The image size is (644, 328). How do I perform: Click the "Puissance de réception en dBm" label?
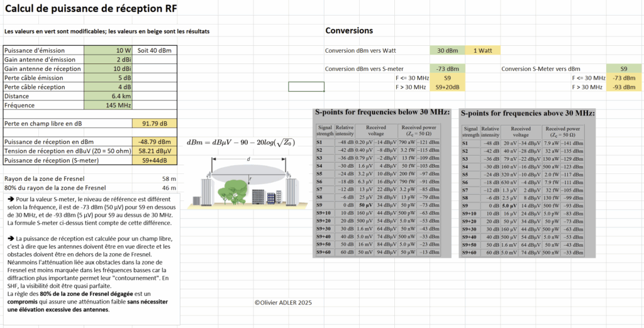49,141
